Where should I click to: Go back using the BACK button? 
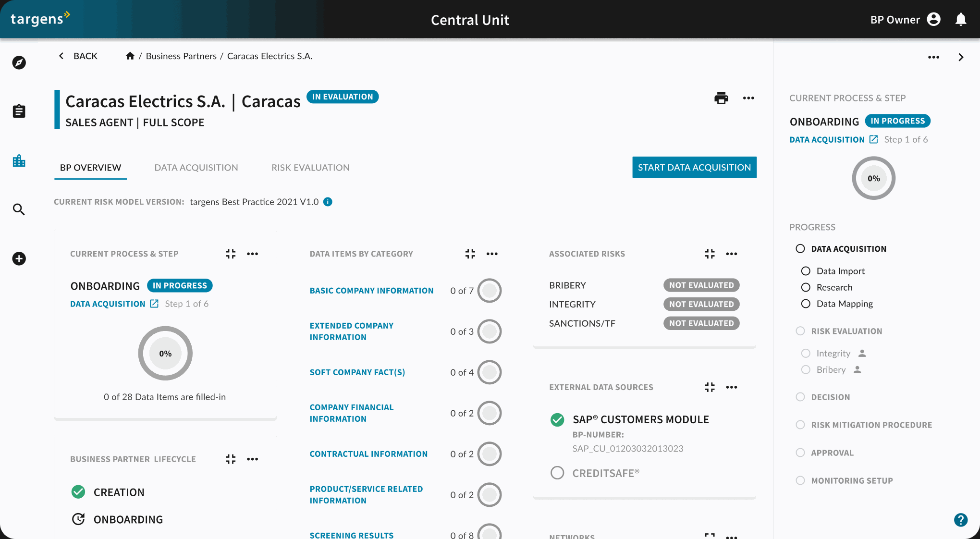(78, 56)
